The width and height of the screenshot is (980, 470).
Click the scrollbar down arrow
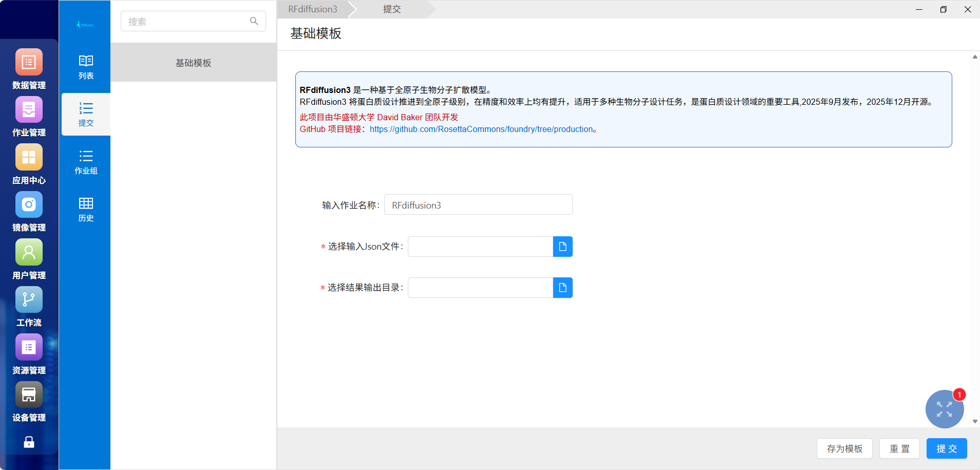975,421
